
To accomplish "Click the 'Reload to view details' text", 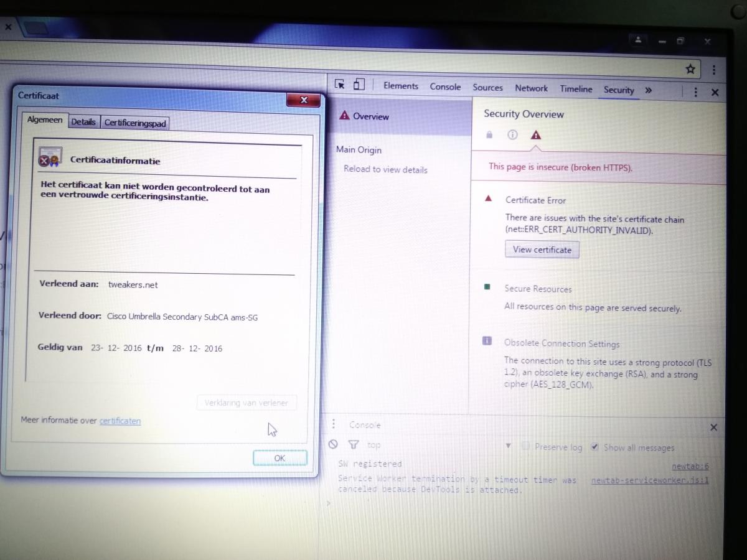I will point(385,169).
